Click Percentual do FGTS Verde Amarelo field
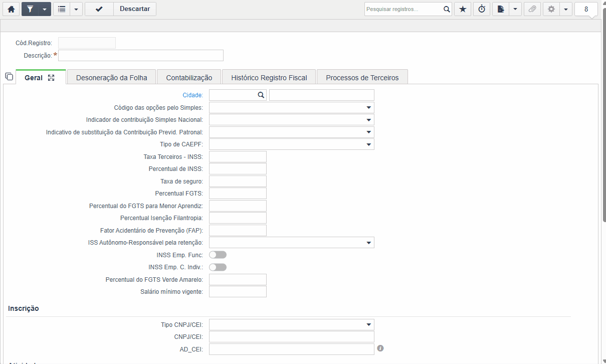 pos(238,280)
